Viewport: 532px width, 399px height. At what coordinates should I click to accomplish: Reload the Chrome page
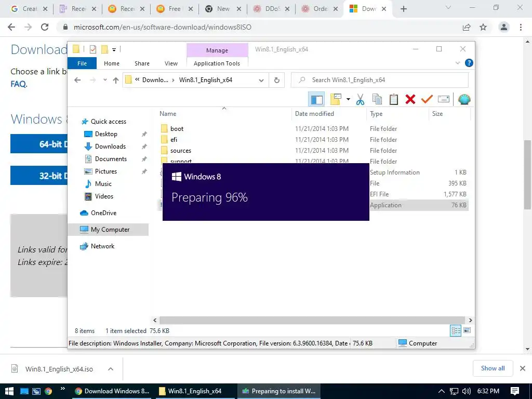(x=45, y=27)
